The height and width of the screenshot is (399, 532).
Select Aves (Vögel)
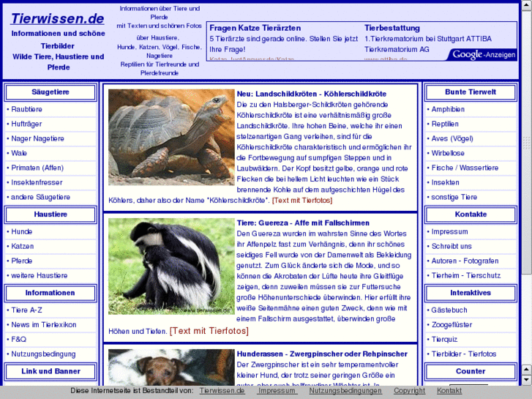click(x=452, y=138)
